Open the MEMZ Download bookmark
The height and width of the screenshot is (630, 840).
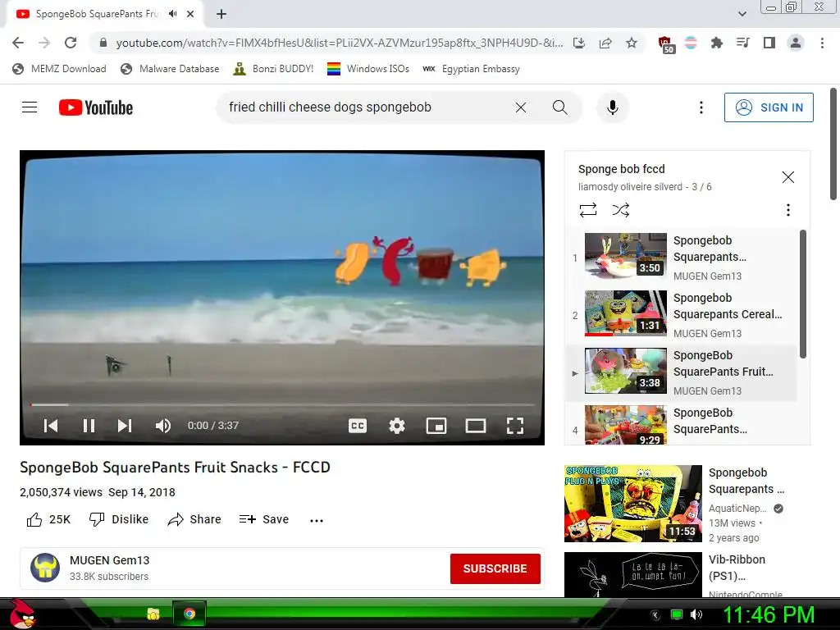coord(59,69)
